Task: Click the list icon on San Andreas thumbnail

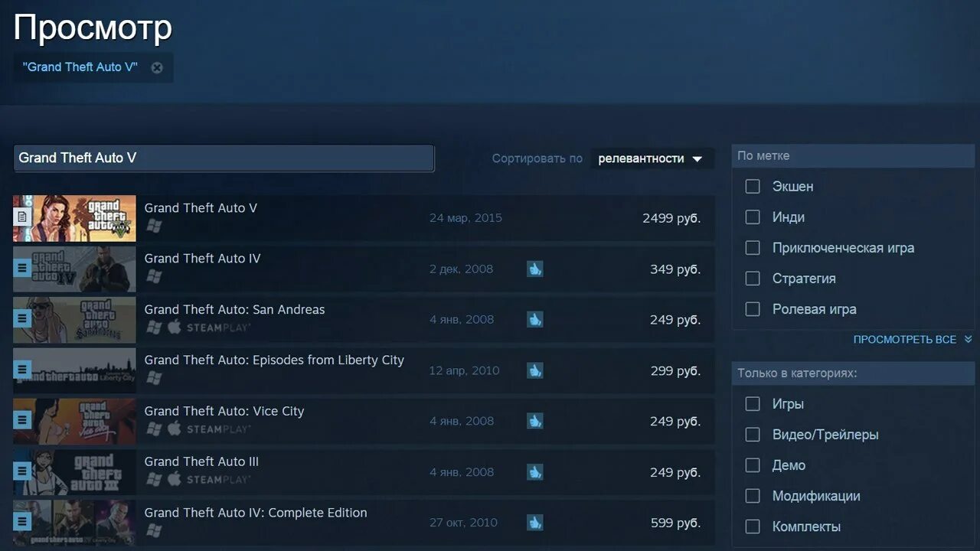Action: 22,319
